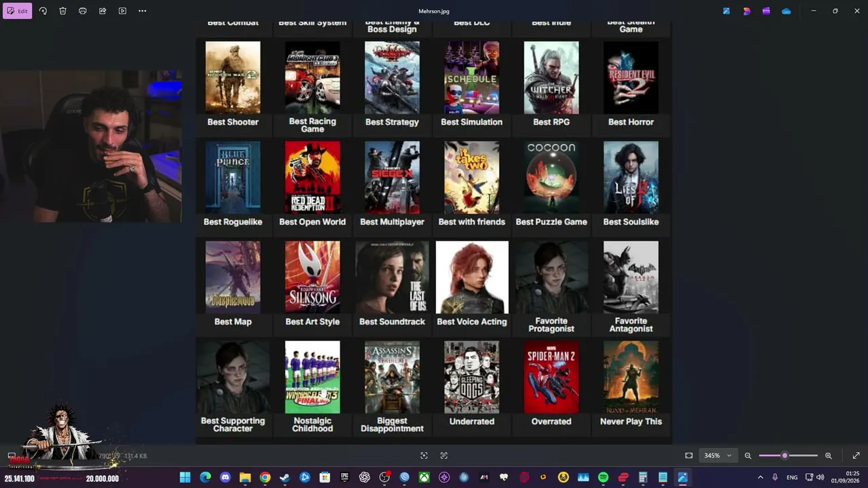Open Spotify from the taskbar
The width and height of the screenshot is (868, 488).
(x=603, y=478)
